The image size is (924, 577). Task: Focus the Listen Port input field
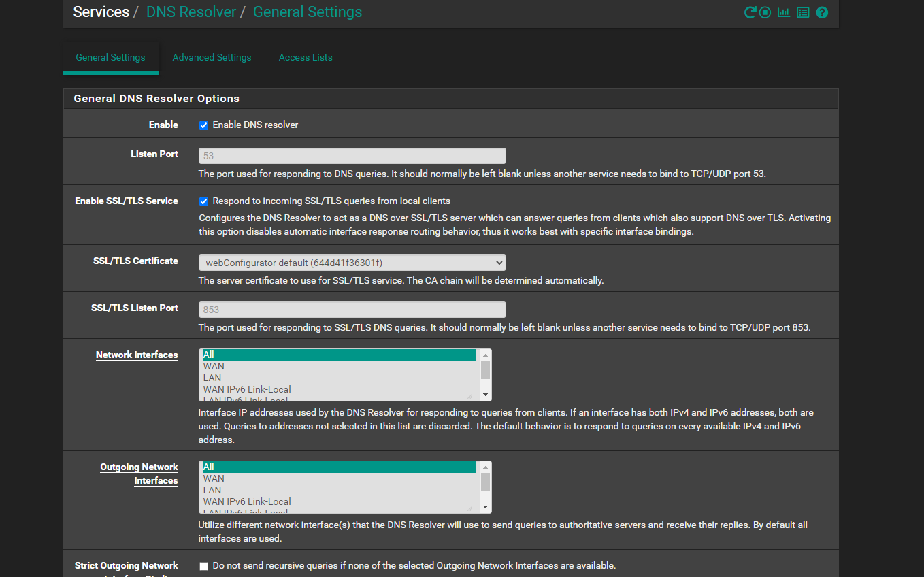point(352,156)
